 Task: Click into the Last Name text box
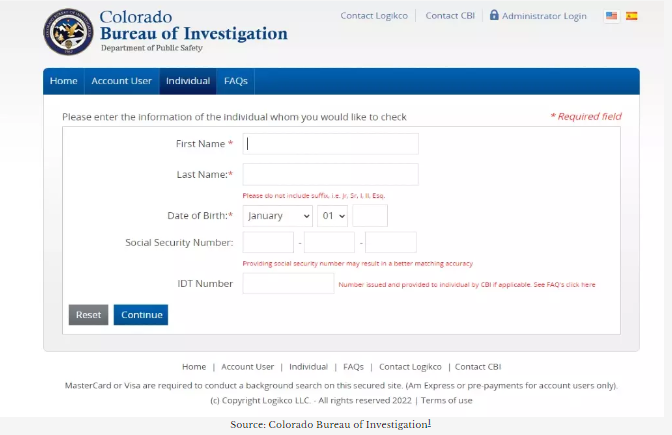point(330,175)
